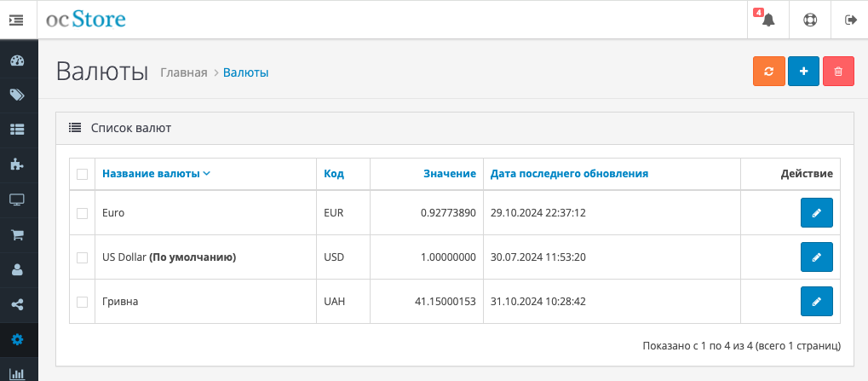
Task: Open the Sales shopping cart icon
Action: click(18, 234)
